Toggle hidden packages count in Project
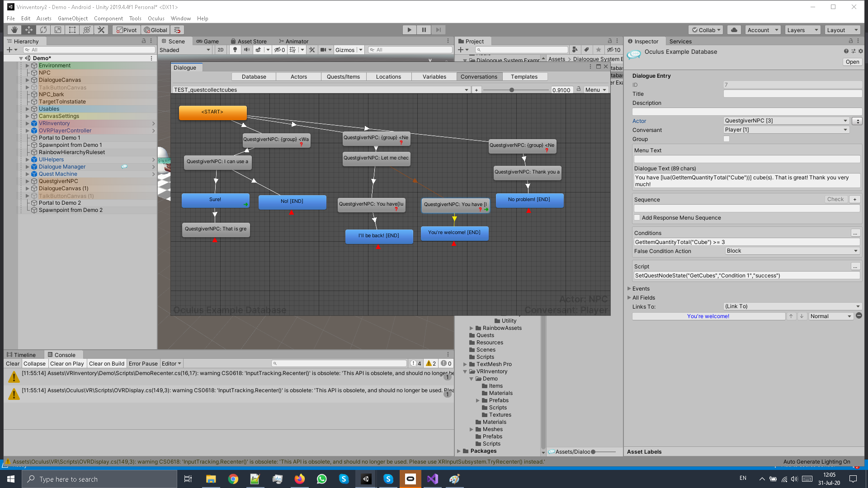868x488 pixels. point(614,50)
